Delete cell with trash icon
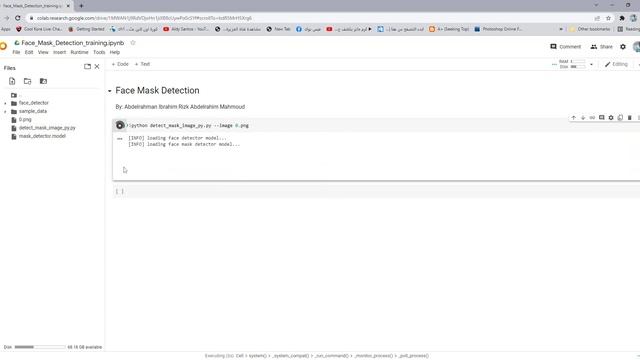The height and width of the screenshot is (360, 640). click(x=630, y=118)
